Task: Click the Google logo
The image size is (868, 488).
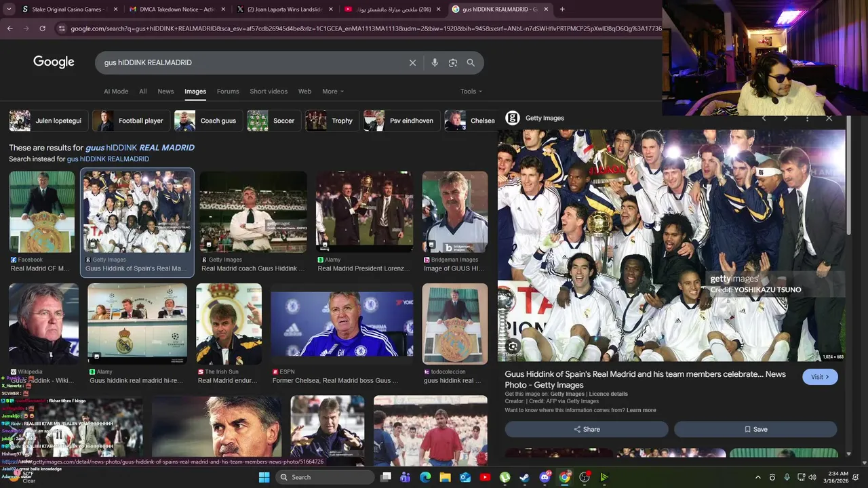Action: (x=54, y=62)
